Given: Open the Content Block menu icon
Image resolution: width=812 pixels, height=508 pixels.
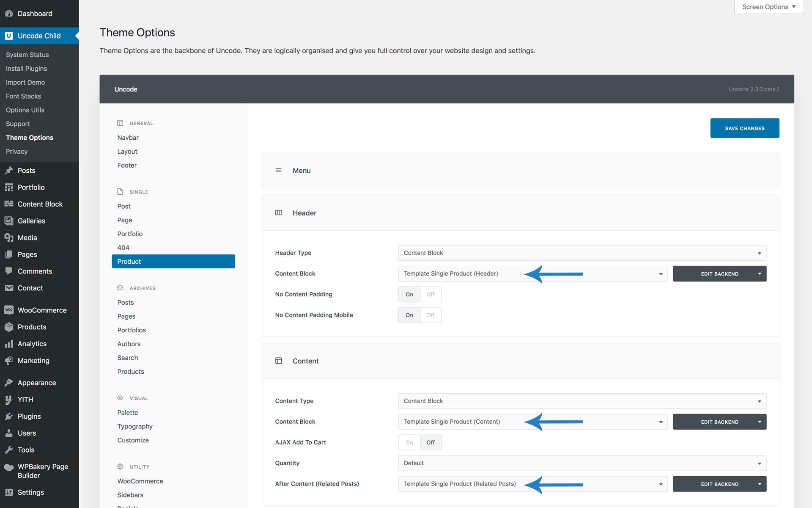Looking at the screenshot, I should click(8, 204).
